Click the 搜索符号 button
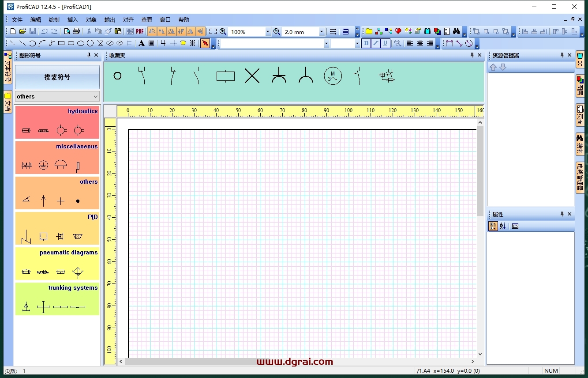 [57, 77]
